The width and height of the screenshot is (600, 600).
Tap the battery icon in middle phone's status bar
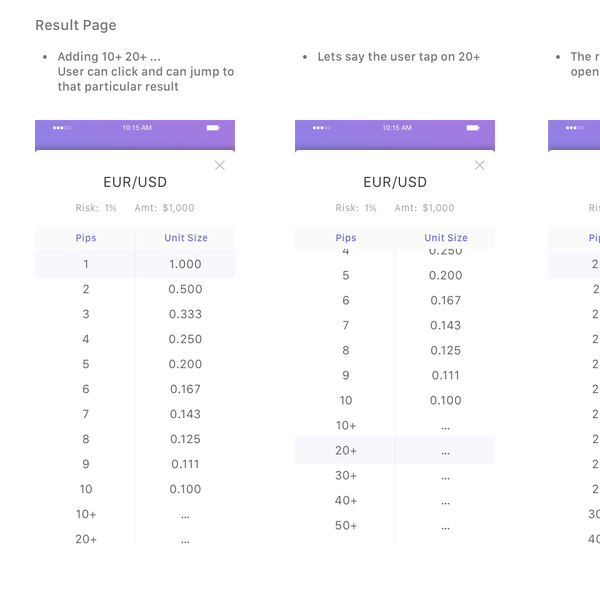(x=473, y=128)
